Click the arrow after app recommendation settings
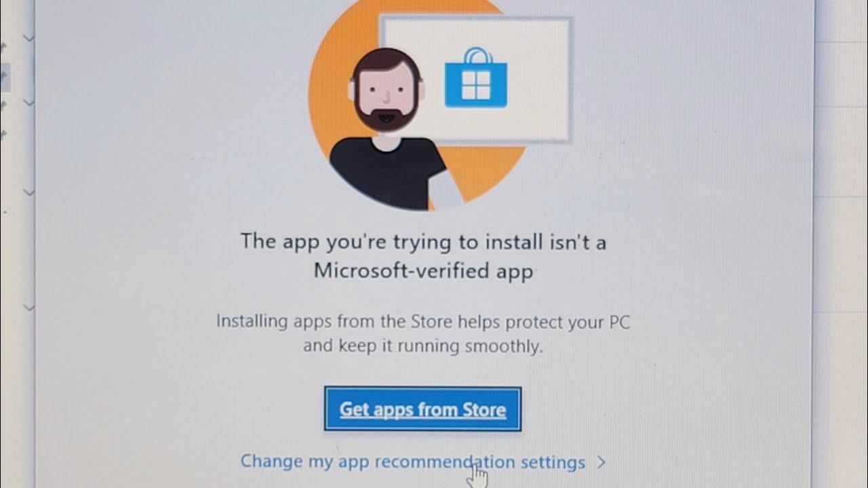Screen dimensions: 868x488 (601, 462)
